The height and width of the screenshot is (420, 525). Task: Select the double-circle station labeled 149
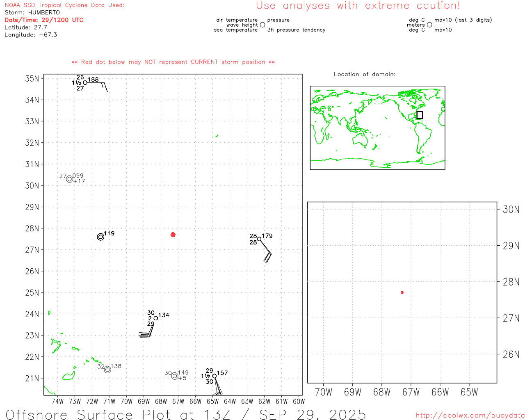[x=175, y=376]
